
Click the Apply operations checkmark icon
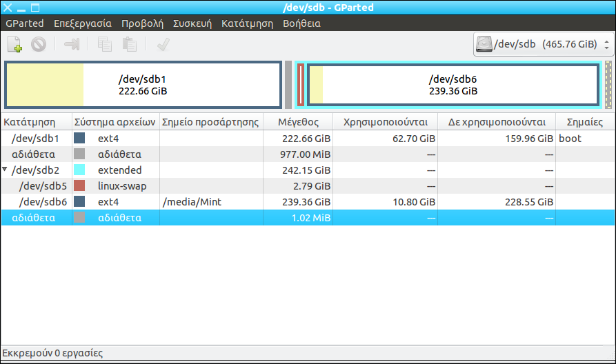(x=163, y=45)
